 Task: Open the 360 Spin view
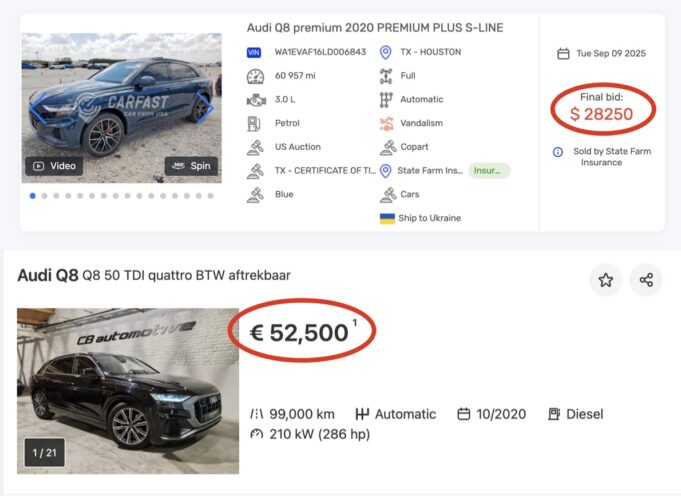click(192, 166)
